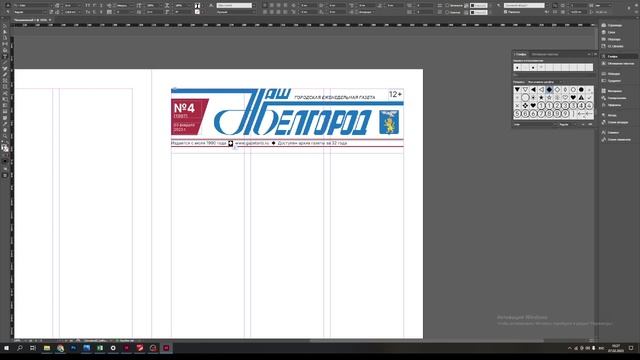Select the Direct Selection tool

tap(5, 31)
